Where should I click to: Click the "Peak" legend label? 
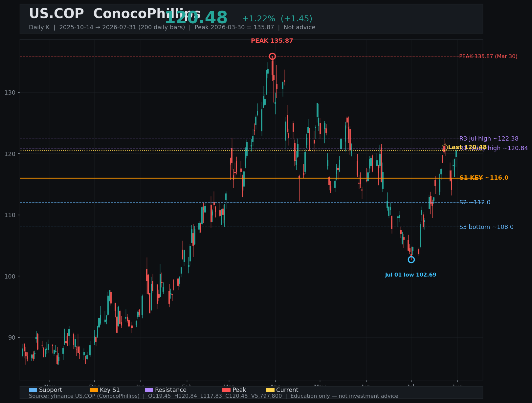tap(239, 390)
